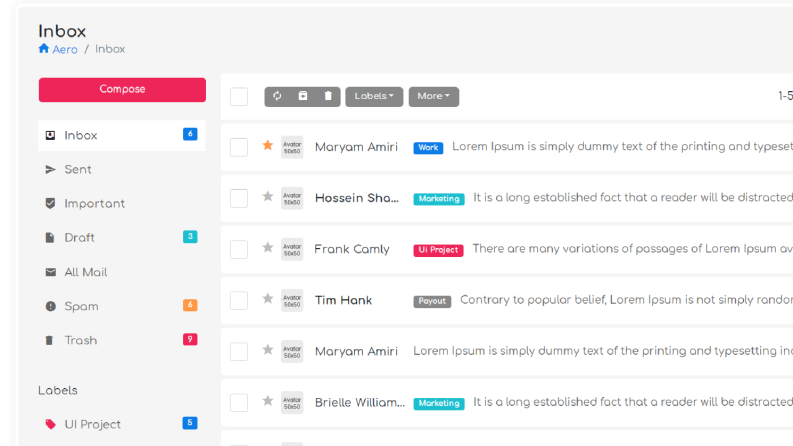Click the Inbox breadcrumb text

pyautogui.click(x=110, y=49)
